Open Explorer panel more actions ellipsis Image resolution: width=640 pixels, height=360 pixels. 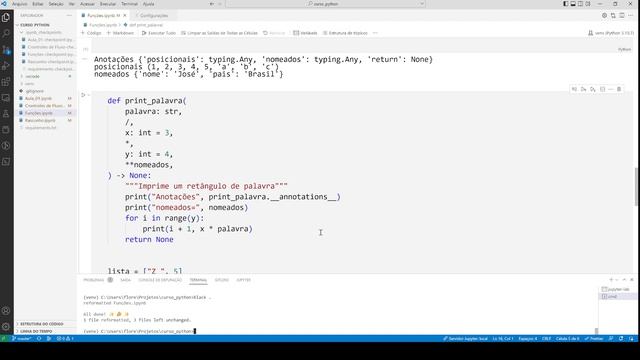[69, 16]
